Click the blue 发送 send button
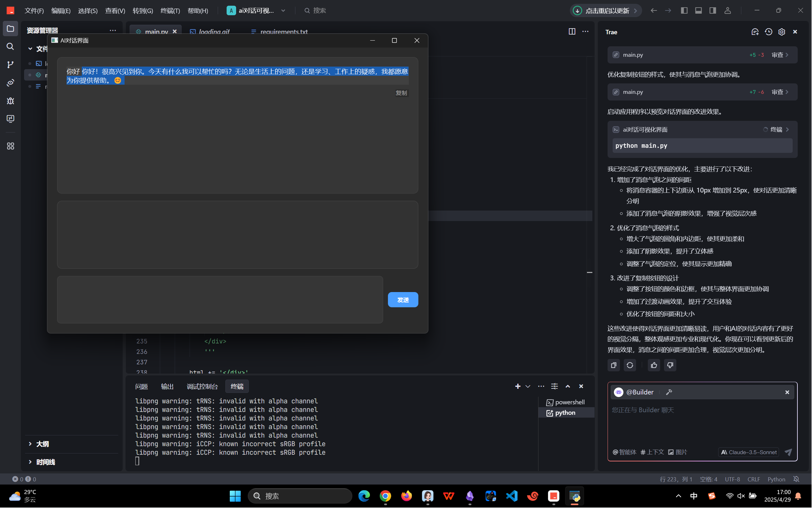The height and width of the screenshot is (508, 812). (x=403, y=300)
